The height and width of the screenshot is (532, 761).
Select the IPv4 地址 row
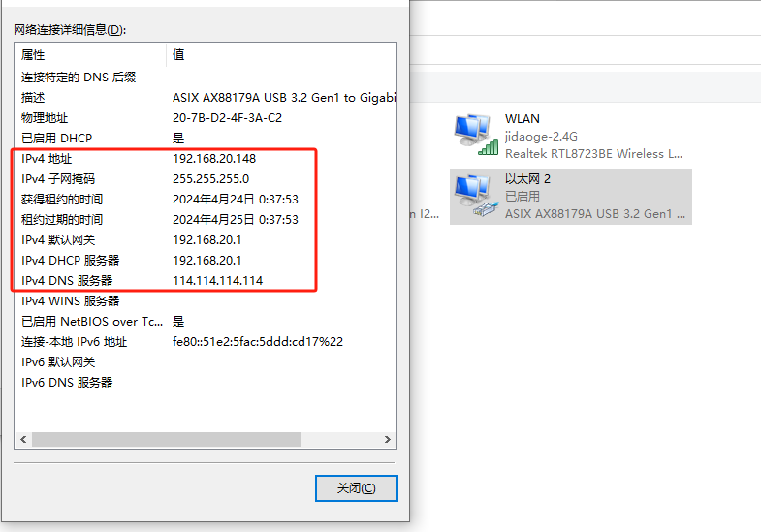206,159
